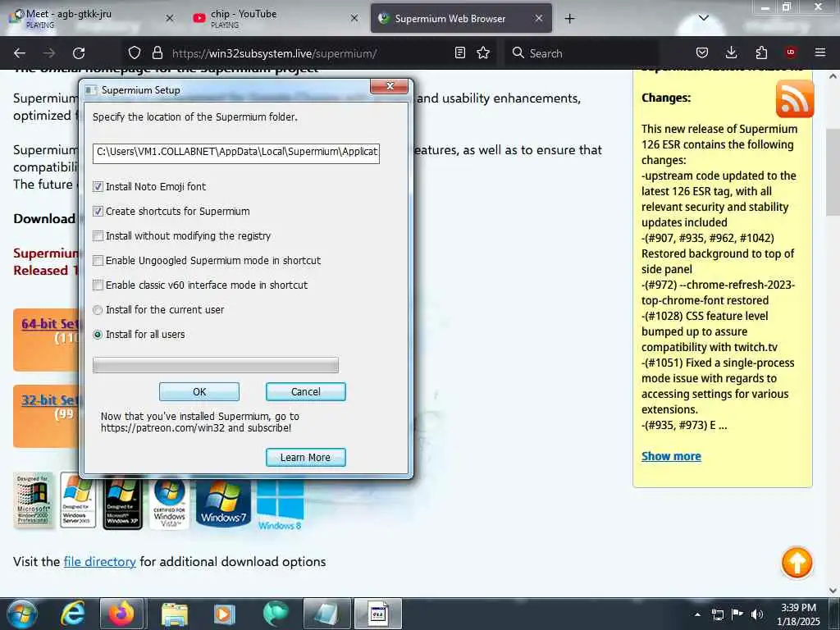Image resolution: width=840 pixels, height=630 pixels.
Task: Open Windows Explorer folder from taskbar
Action: pos(174,614)
